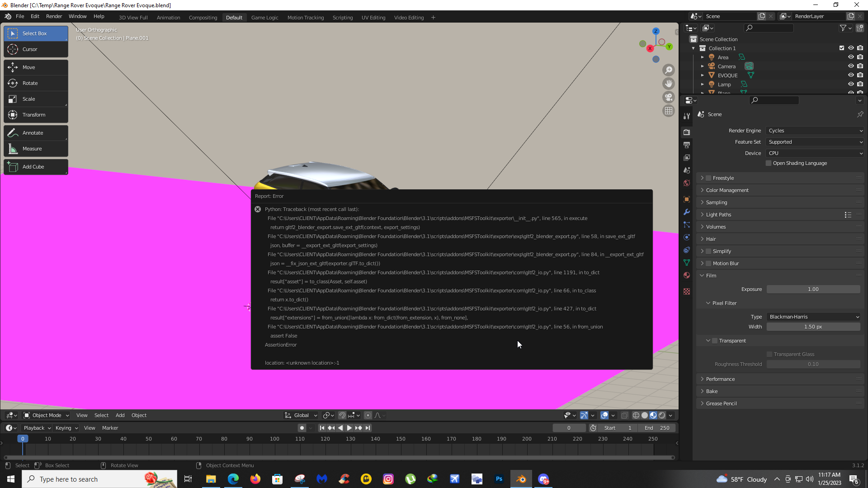Switch to the UV Editing workspace tab
Viewport: 868px width, 488px height.
point(373,18)
